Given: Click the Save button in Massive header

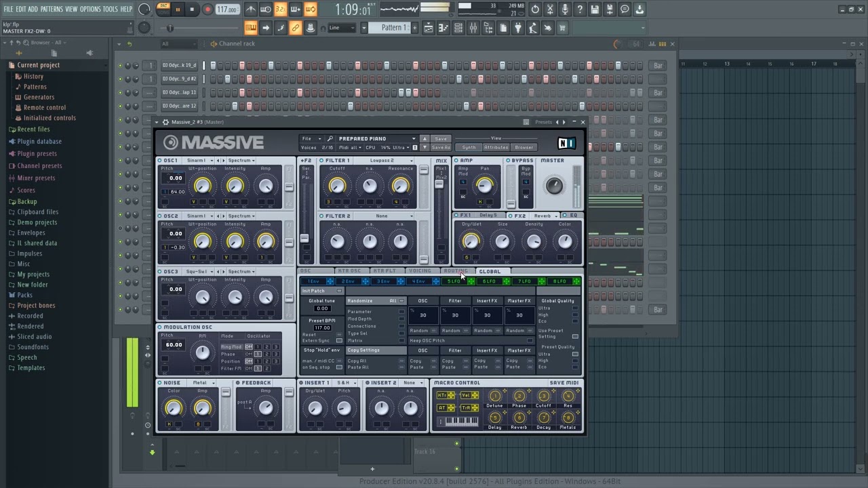Looking at the screenshot, I should (x=441, y=138).
